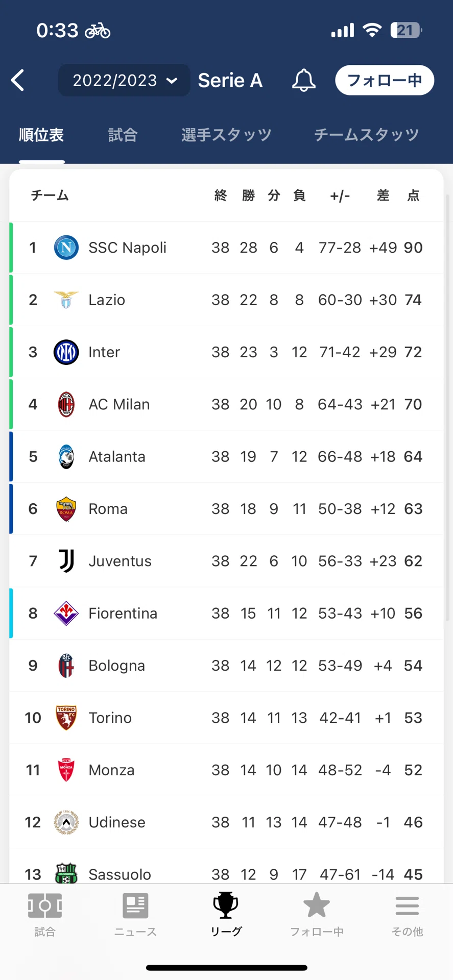The image size is (453, 980).
Task: Toggle the フォロー中 follow button
Action: tap(385, 80)
